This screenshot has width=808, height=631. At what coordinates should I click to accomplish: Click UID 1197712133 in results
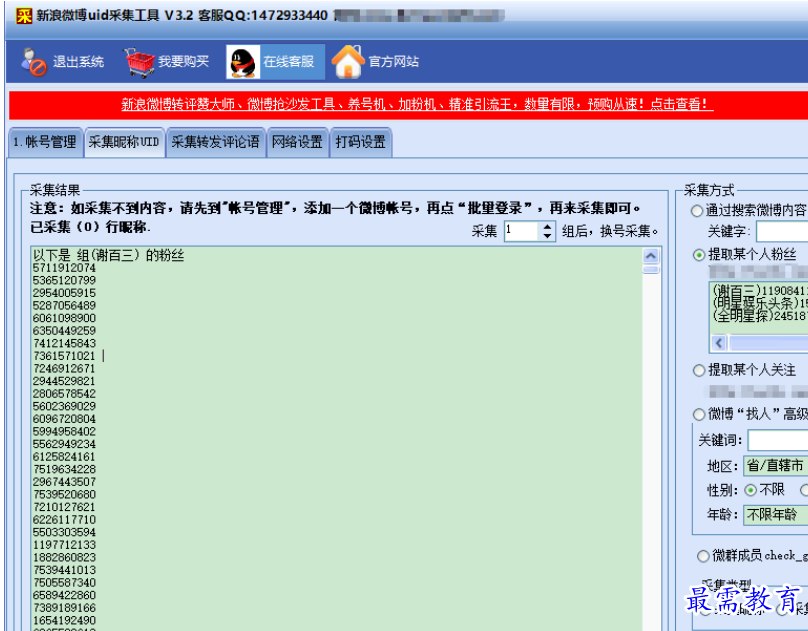coord(64,545)
